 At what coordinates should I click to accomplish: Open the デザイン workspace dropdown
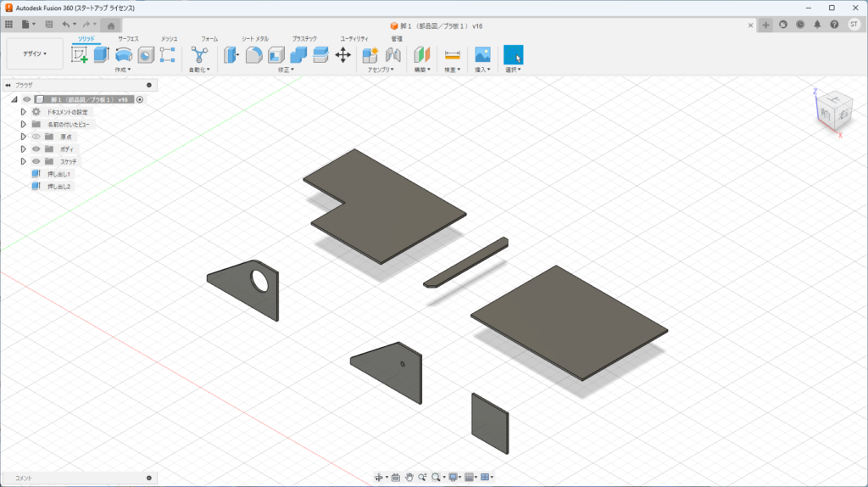pos(35,53)
